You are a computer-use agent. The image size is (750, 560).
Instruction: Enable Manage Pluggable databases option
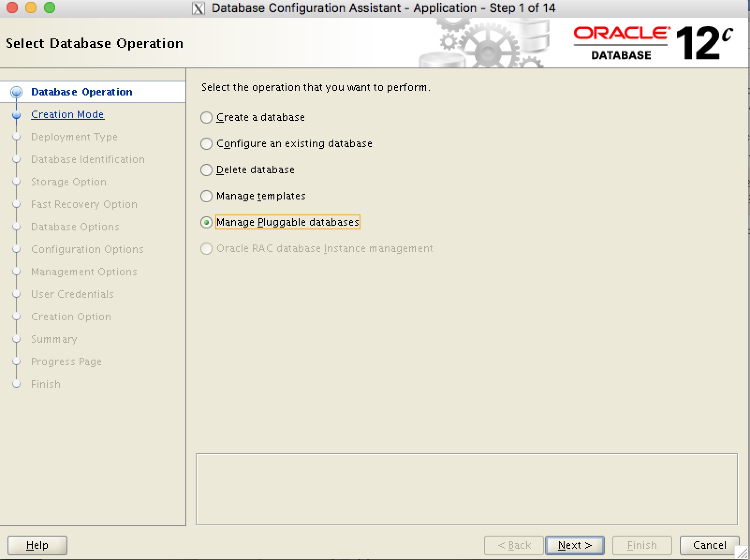click(206, 222)
